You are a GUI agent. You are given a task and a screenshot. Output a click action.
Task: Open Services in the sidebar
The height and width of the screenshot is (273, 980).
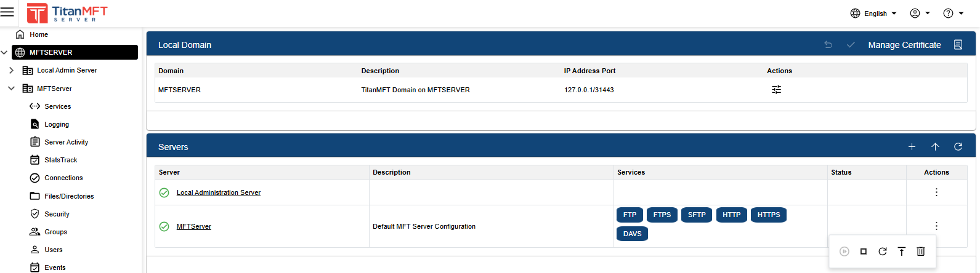(x=57, y=106)
